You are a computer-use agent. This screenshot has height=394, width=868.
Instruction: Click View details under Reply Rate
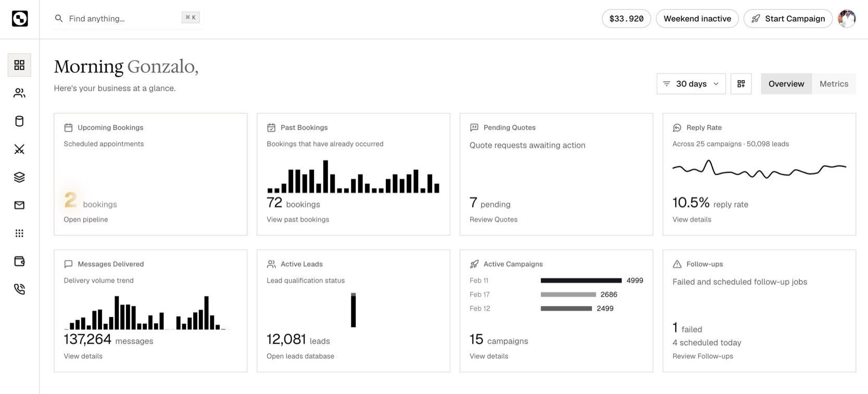[691, 219]
